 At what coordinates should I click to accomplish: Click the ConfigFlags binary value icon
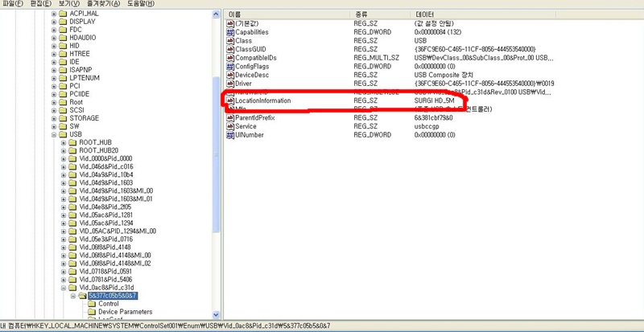click(229, 66)
